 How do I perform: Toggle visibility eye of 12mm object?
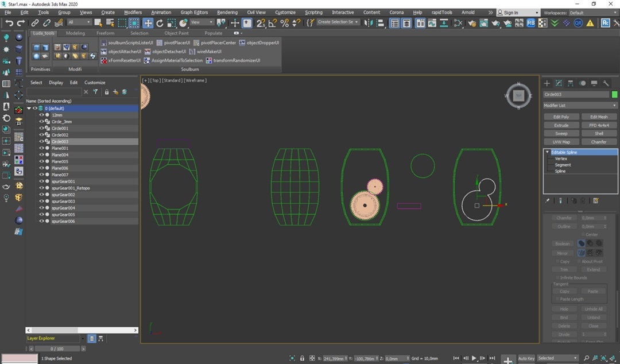click(41, 115)
